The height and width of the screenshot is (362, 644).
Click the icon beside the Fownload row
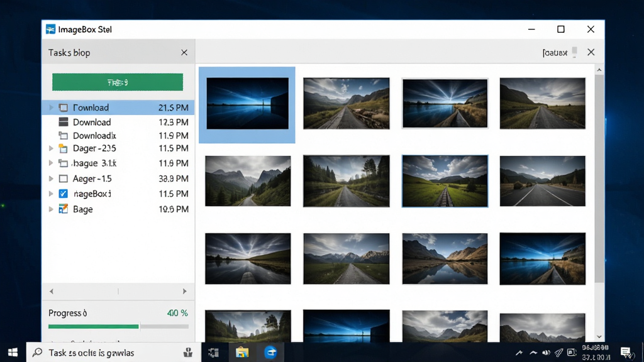[64, 107]
